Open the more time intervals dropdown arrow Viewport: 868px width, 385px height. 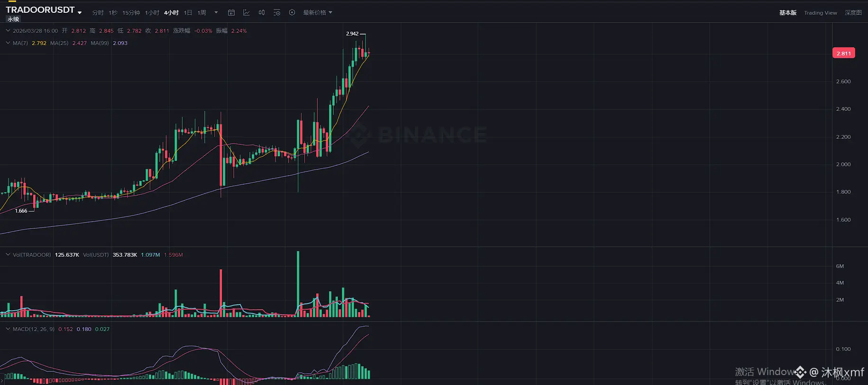pyautogui.click(x=216, y=13)
